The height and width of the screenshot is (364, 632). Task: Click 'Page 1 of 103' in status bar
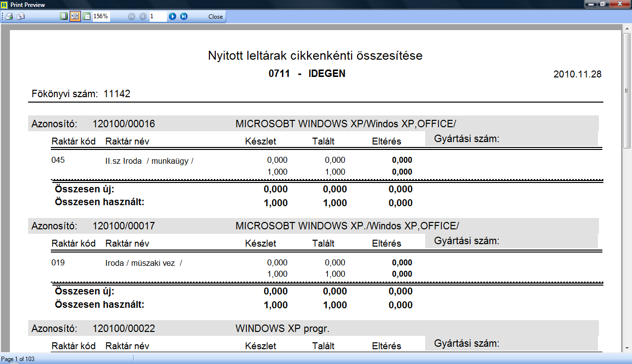18,359
